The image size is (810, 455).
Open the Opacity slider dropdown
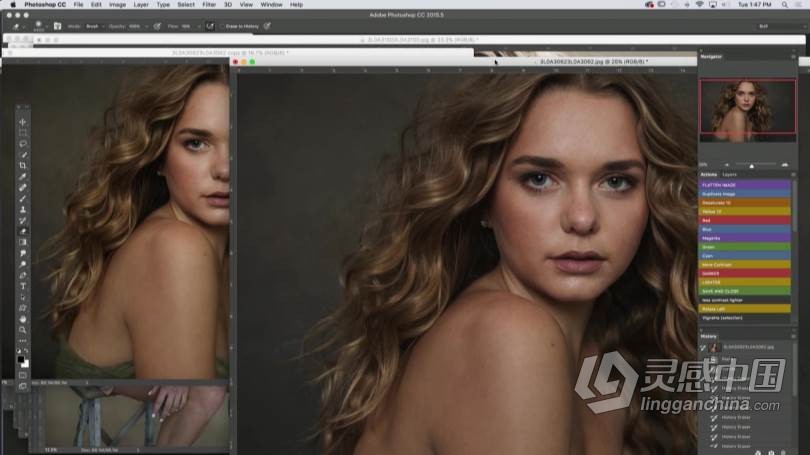pyautogui.click(x=147, y=26)
